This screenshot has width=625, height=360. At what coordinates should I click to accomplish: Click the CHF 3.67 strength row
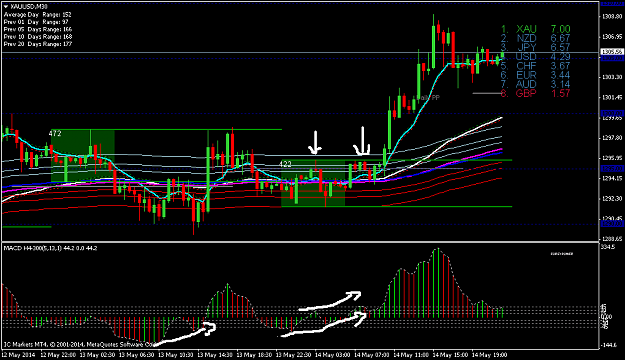[x=536, y=66]
